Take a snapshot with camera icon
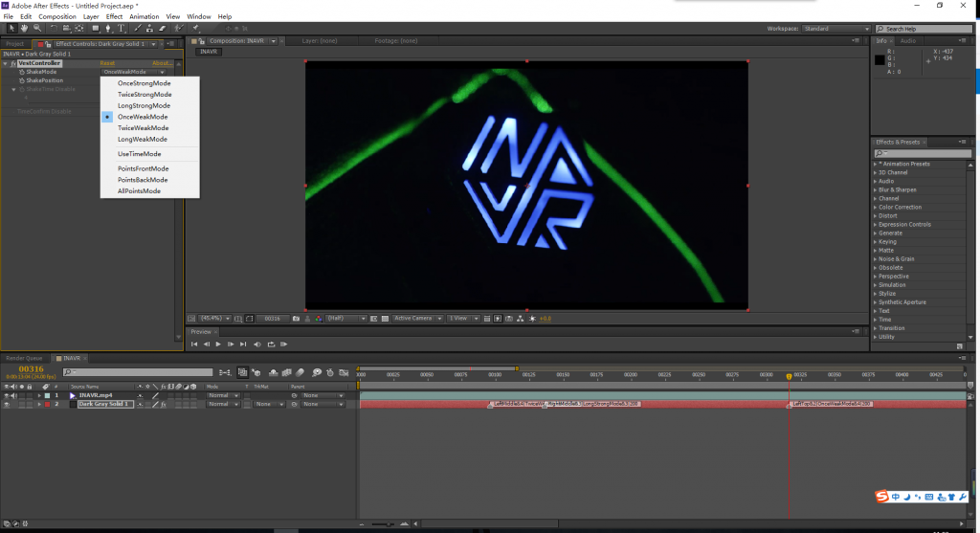 [297, 319]
